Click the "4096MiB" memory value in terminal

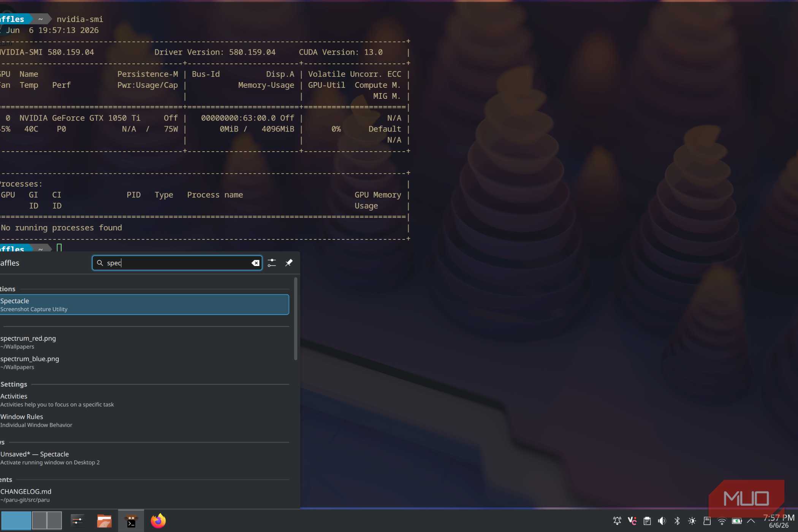coord(278,129)
